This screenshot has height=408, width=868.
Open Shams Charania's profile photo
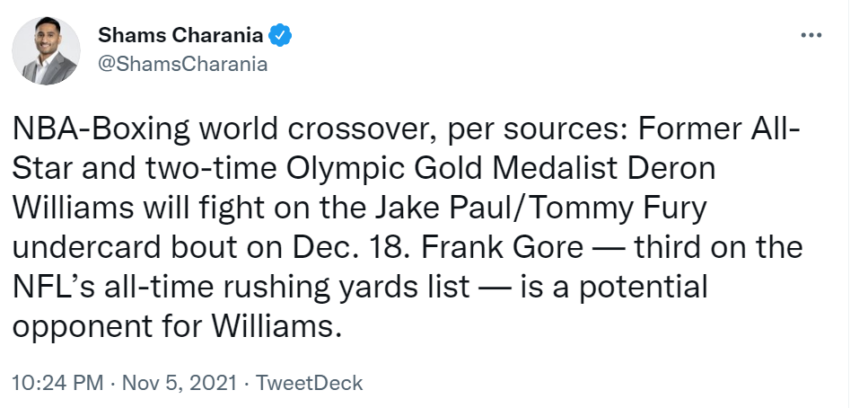[x=47, y=51]
